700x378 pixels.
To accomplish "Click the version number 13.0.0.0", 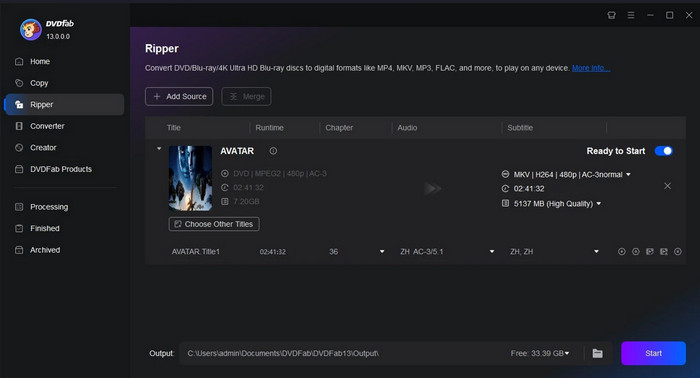I will 58,37.
